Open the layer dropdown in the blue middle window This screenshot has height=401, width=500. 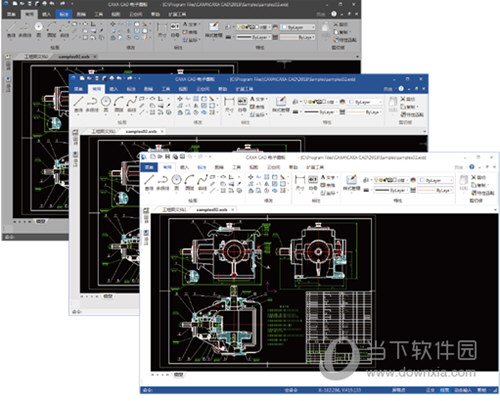click(x=320, y=102)
